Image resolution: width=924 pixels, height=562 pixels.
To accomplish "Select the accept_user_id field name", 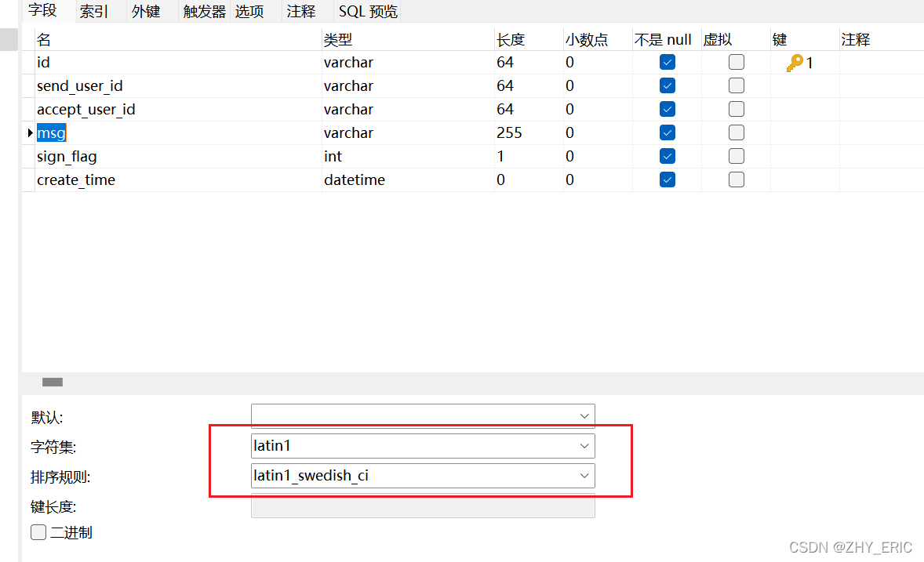I will point(86,110).
